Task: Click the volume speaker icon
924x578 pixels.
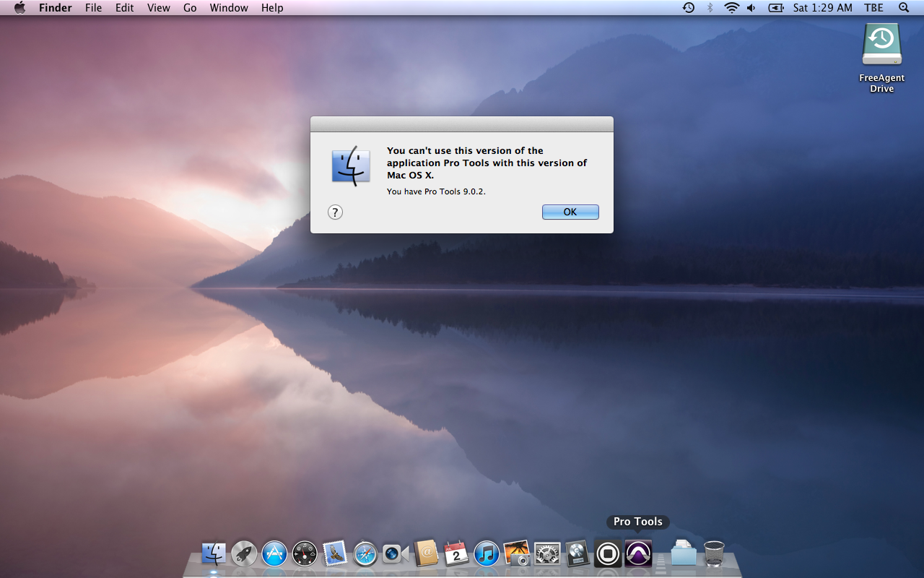Action: (751, 8)
